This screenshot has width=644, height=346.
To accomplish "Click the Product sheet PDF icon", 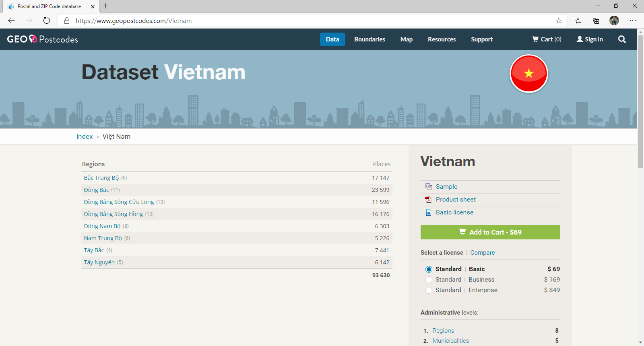I will point(429,199).
